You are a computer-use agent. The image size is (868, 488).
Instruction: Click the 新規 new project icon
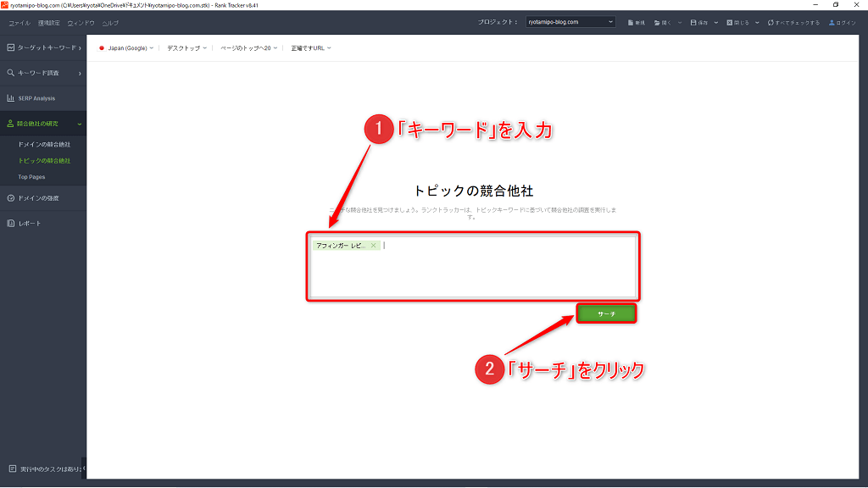pos(631,22)
